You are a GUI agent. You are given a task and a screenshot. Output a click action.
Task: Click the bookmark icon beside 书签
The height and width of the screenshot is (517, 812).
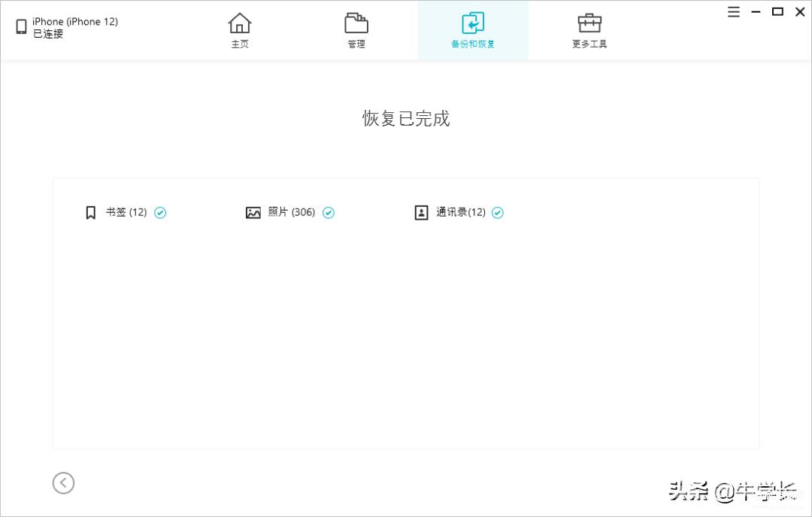[91, 213]
